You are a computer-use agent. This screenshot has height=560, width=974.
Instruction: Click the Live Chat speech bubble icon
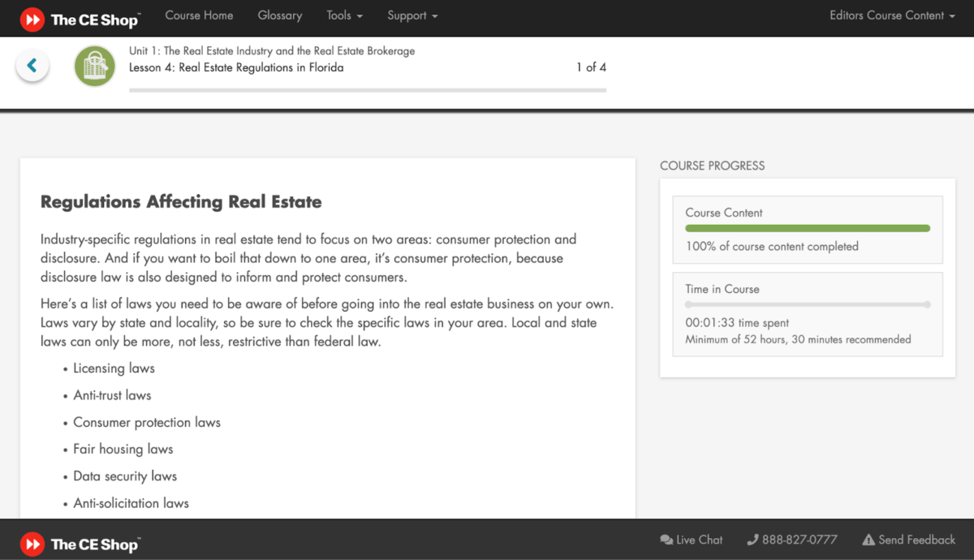click(666, 540)
